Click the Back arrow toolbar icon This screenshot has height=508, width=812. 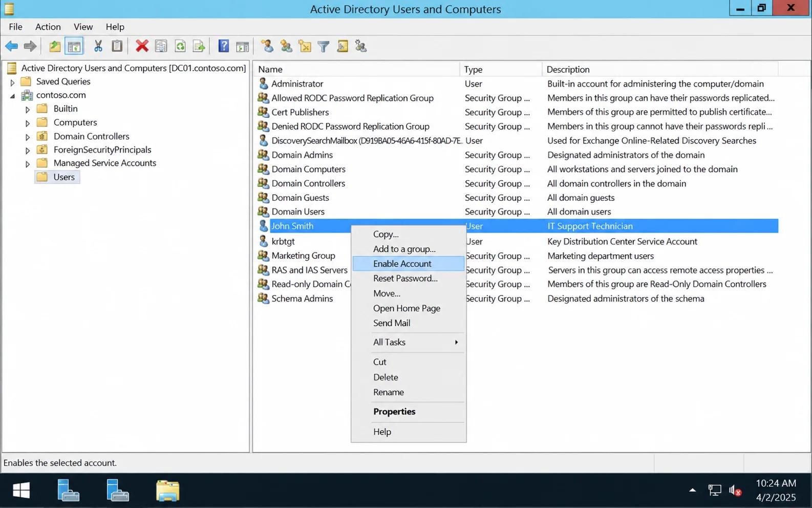click(11, 47)
